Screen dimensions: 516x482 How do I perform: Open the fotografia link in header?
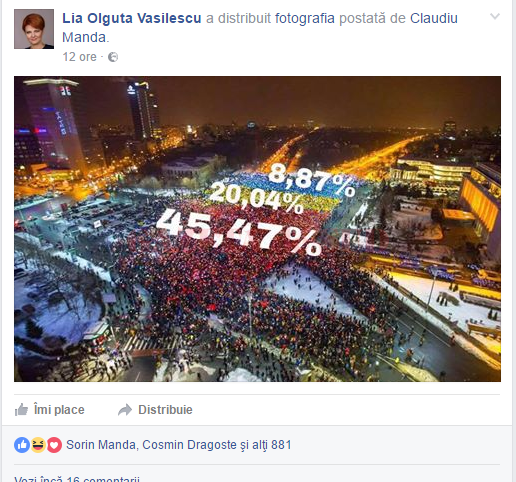click(305, 18)
